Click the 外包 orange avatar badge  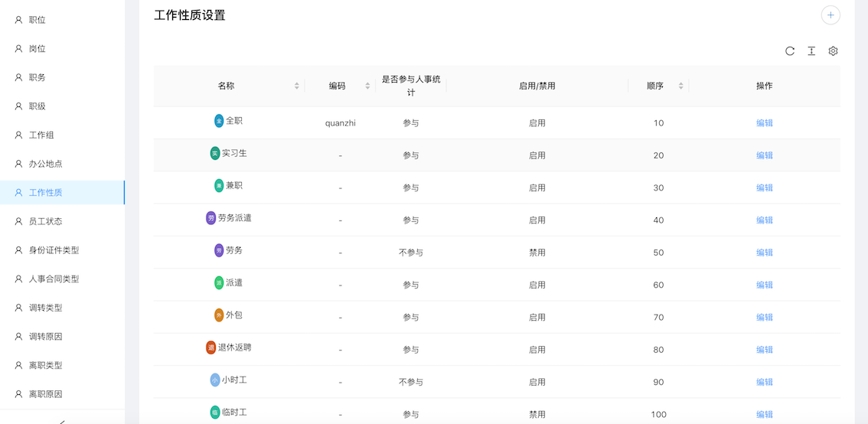[219, 315]
